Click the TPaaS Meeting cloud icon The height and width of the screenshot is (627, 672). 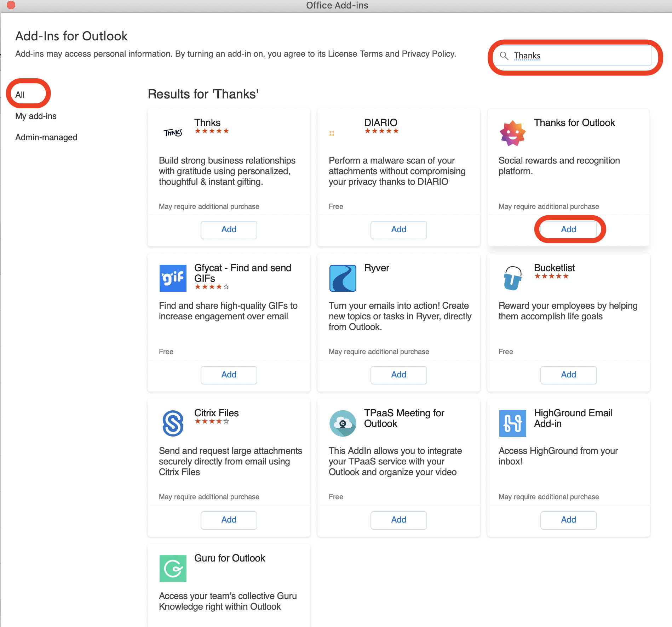(343, 423)
